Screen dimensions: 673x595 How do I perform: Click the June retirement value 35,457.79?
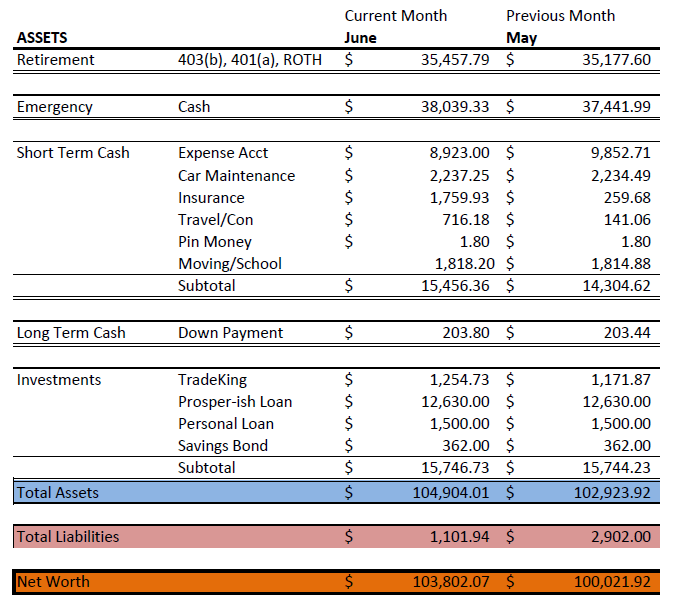click(455, 60)
